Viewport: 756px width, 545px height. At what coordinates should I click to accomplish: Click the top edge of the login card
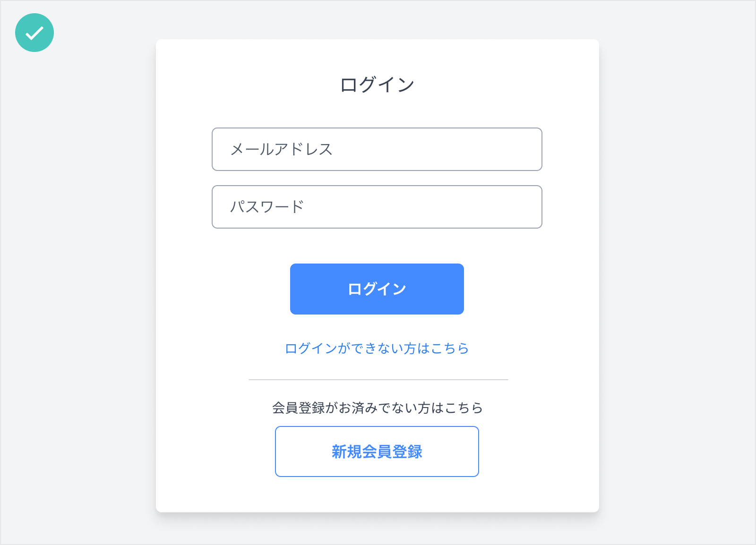(378, 40)
